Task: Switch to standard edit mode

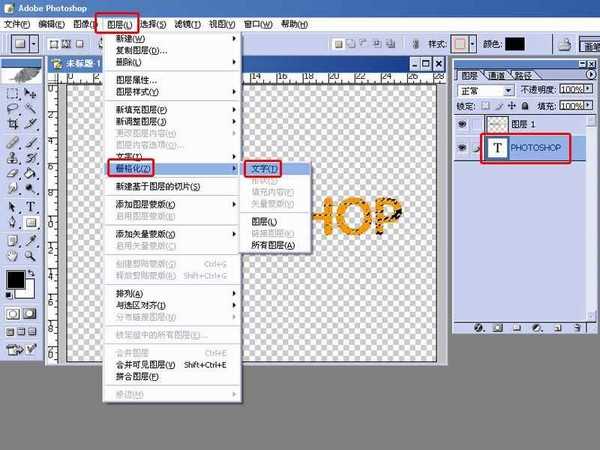Action: point(13,314)
